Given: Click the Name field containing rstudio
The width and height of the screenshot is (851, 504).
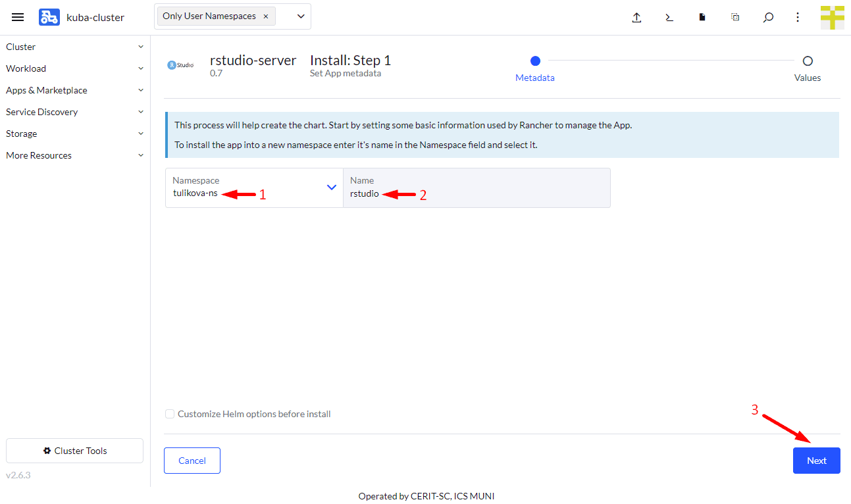Looking at the screenshot, I should point(477,193).
